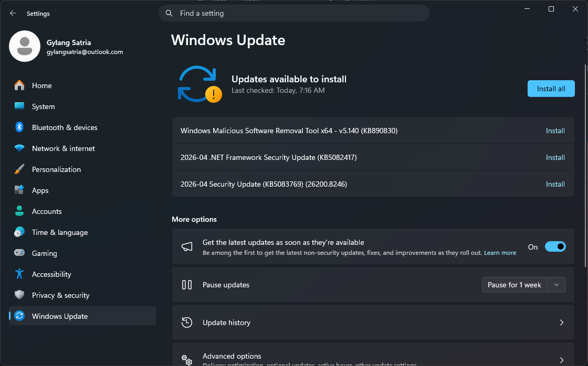The height and width of the screenshot is (366, 588).
Task: Click the Pause updates icon
Action: pyautogui.click(x=187, y=285)
